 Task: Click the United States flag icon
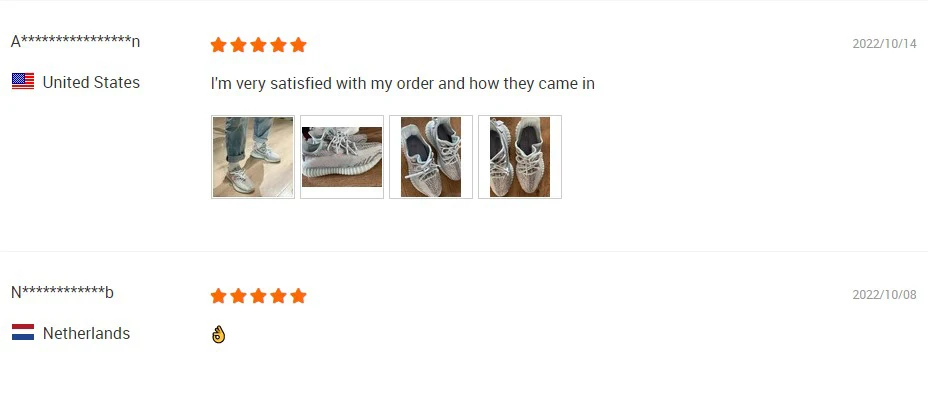(23, 82)
